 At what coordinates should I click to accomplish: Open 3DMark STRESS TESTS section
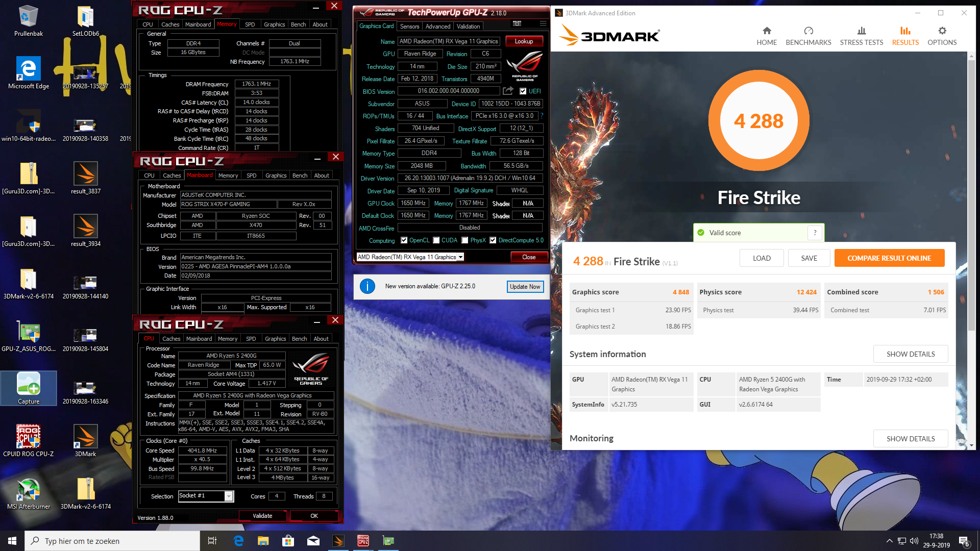[x=862, y=36]
